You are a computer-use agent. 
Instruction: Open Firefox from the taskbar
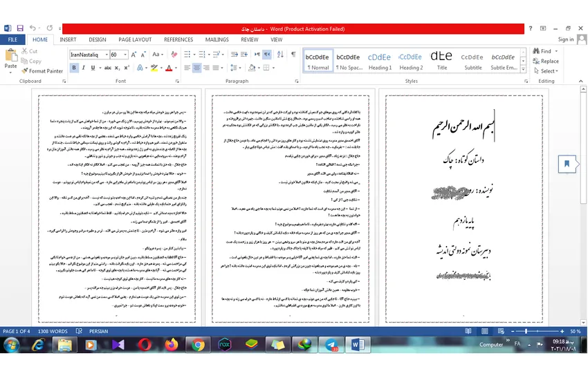[172, 345]
